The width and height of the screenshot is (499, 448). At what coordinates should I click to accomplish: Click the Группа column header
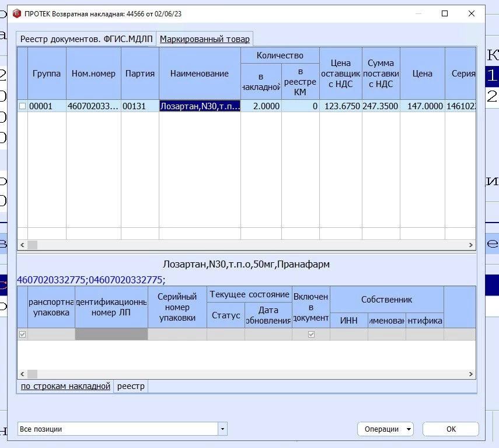point(47,74)
